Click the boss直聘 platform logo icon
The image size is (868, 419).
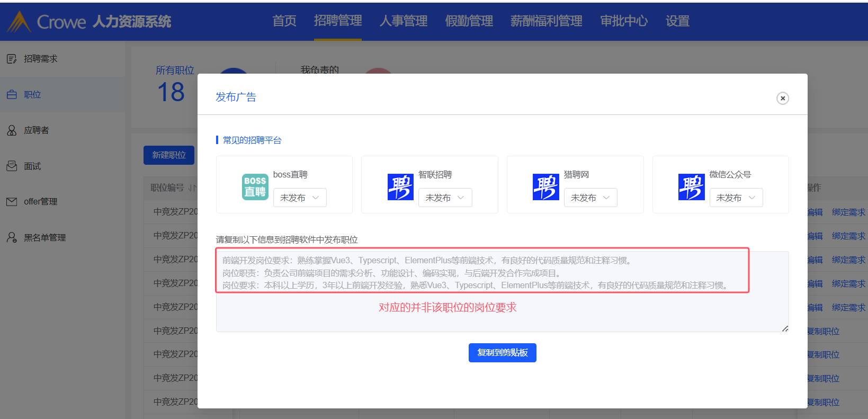pyautogui.click(x=255, y=187)
